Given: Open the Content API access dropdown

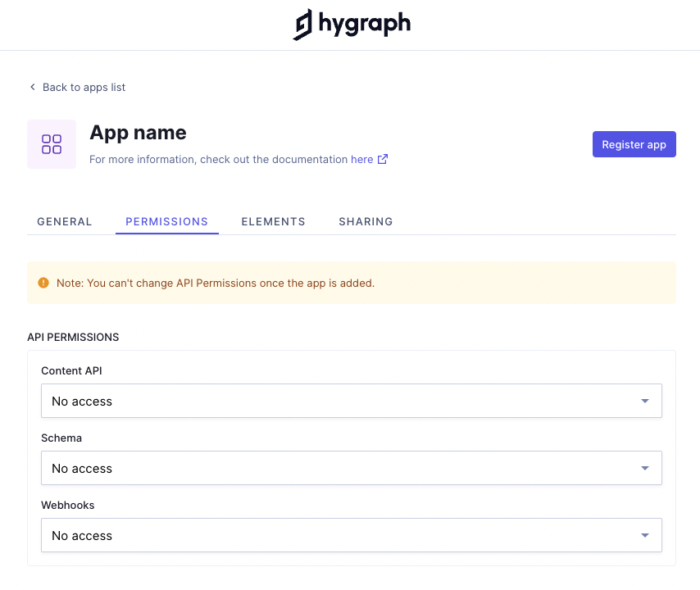Looking at the screenshot, I should 351,402.
